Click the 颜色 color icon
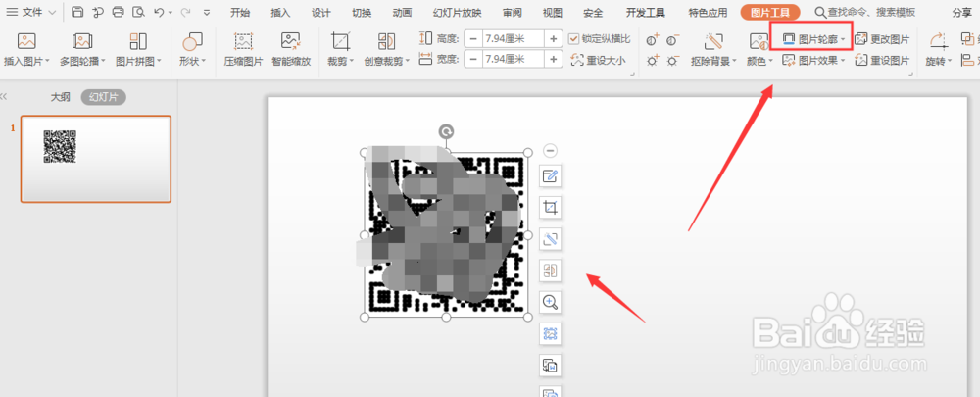 coord(759,42)
